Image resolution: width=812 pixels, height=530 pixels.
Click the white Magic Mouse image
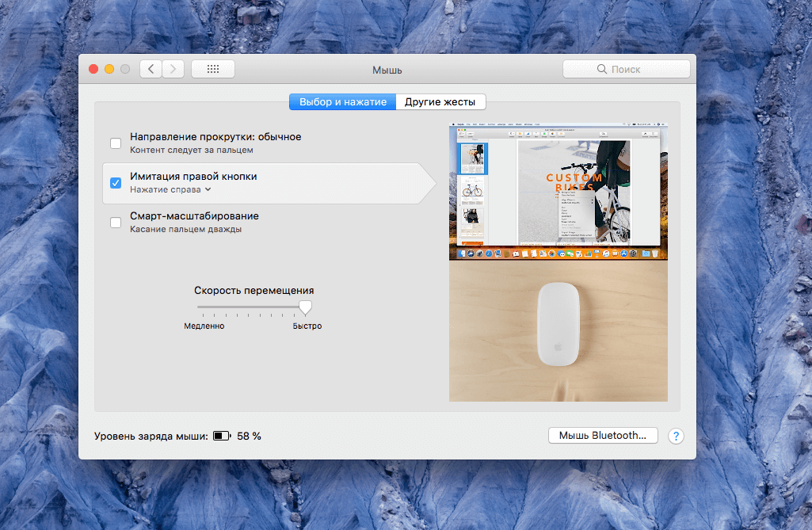[558, 324]
